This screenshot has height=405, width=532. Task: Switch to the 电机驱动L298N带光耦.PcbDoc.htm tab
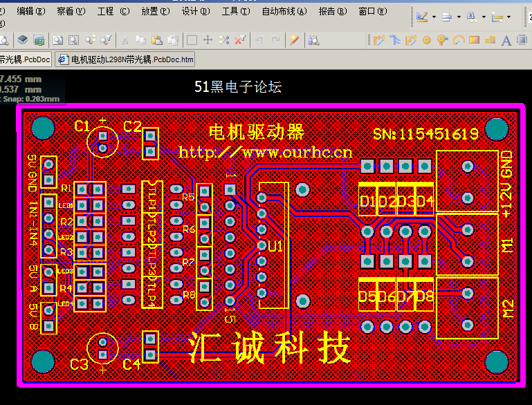(125, 59)
